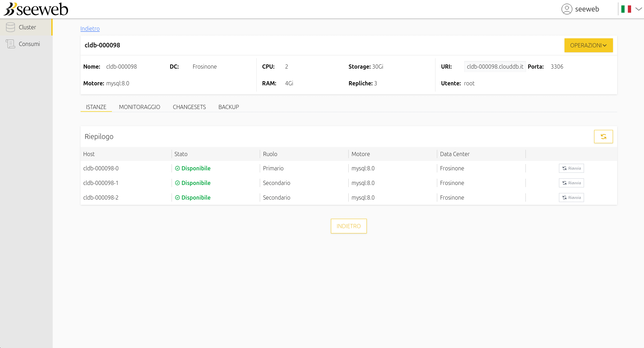Select the URI field cldb-000098.clouddb.it
The image size is (644, 348).
click(495, 67)
